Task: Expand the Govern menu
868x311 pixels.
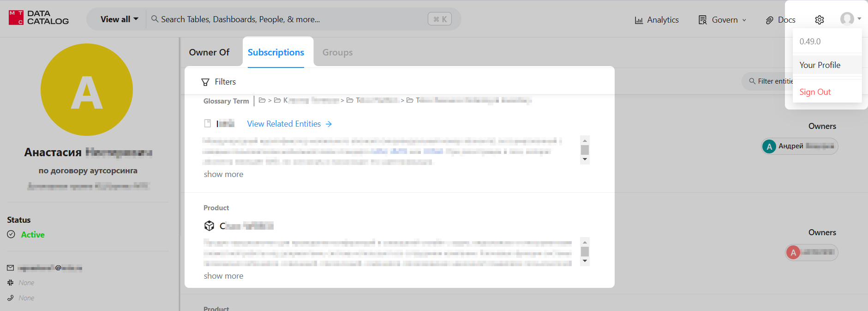Action: [x=722, y=20]
